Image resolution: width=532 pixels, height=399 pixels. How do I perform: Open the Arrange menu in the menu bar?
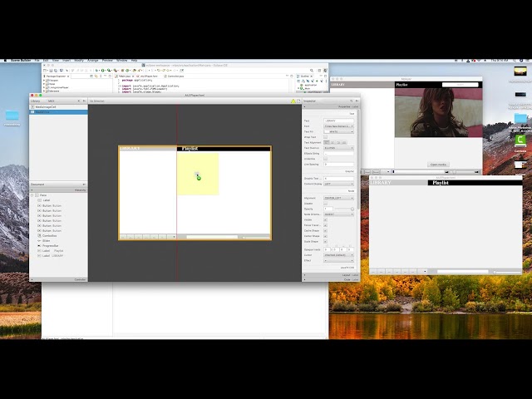93,61
